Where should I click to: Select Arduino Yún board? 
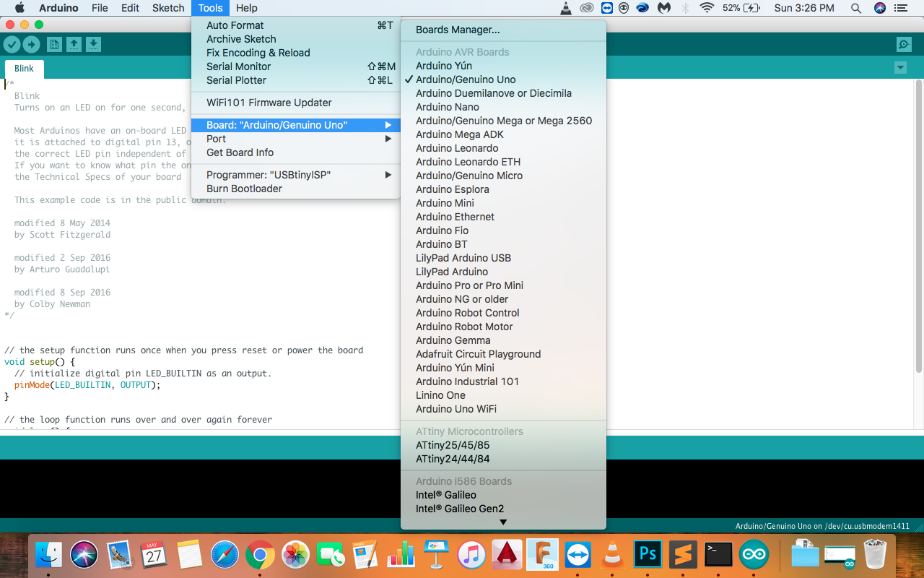[x=503, y=66]
